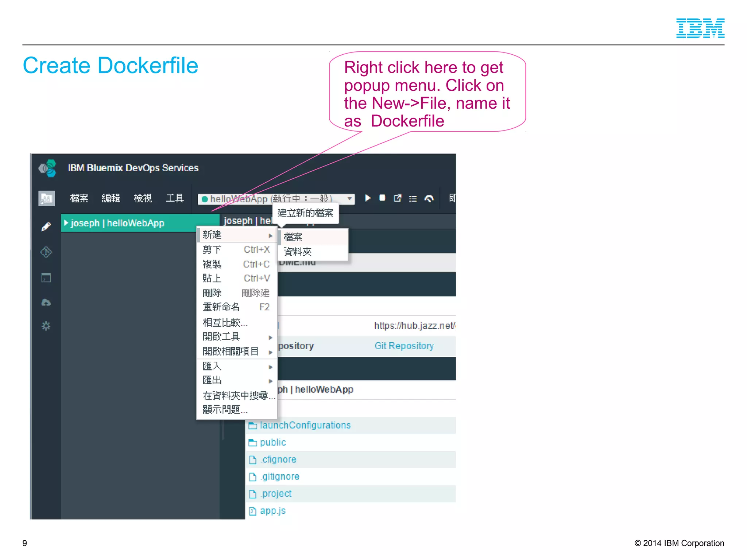This screenshot has width=747, height=560.
Task: Click the folder icon beside launchConfigurations
Action: 253,425
